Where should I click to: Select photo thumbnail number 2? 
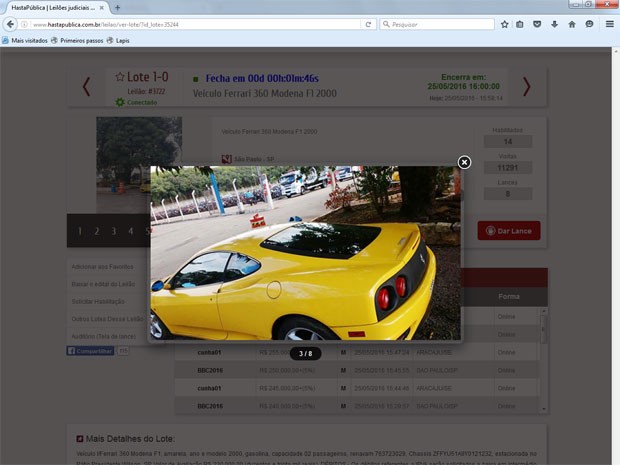(96, 231)
